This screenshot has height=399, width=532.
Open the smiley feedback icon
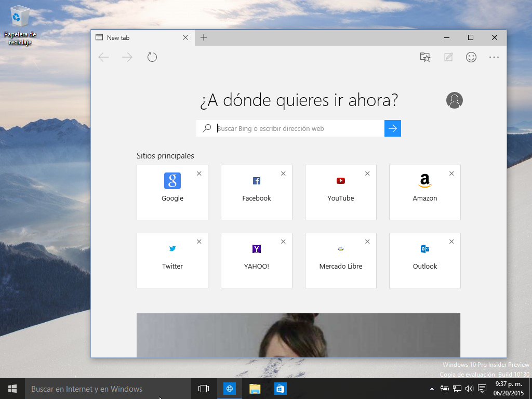(x=471, y=57)
